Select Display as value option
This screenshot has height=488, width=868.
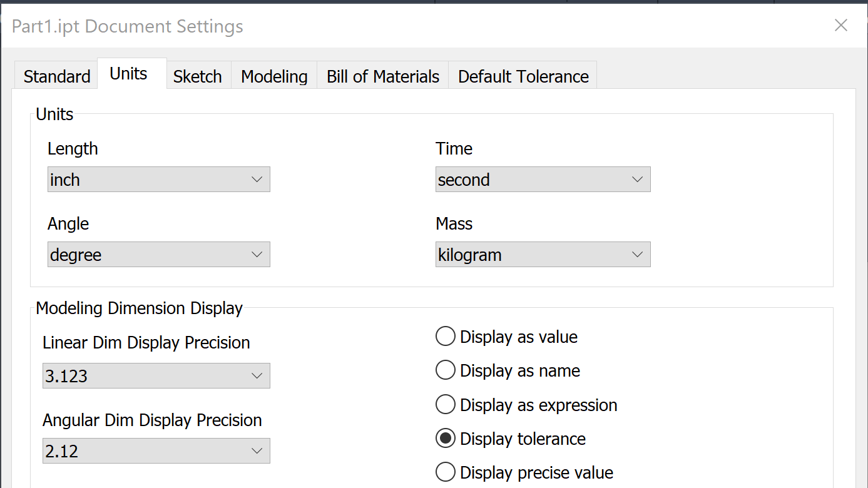click(445, 337)
